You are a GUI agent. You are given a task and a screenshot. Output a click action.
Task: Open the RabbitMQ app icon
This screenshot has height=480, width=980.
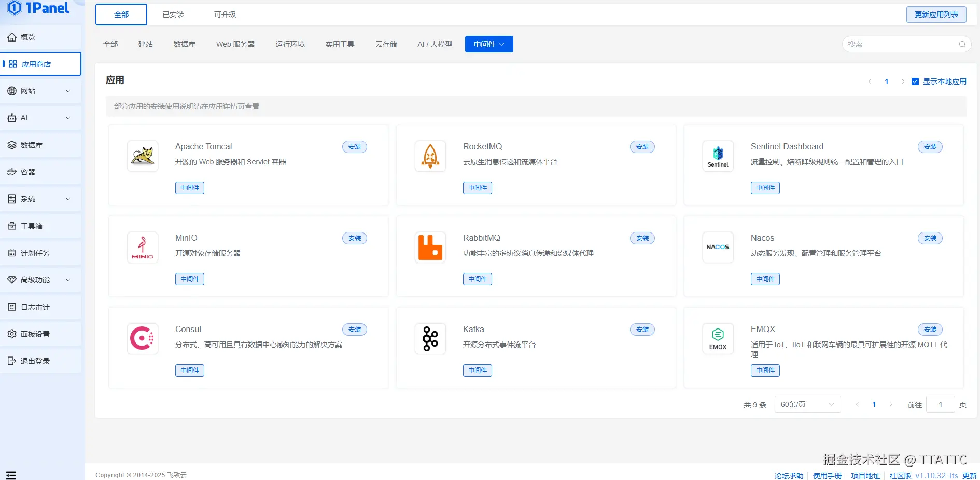click(x=430, y=247)
